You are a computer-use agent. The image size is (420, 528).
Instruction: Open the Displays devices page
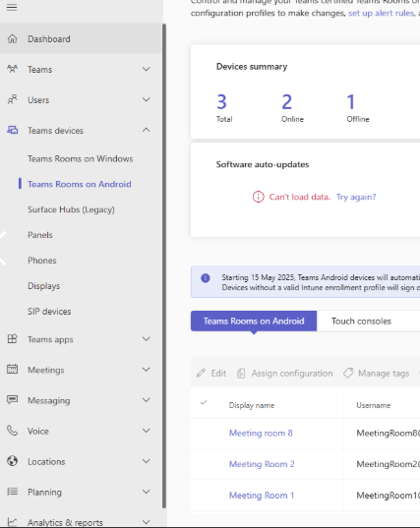(44, 286)
